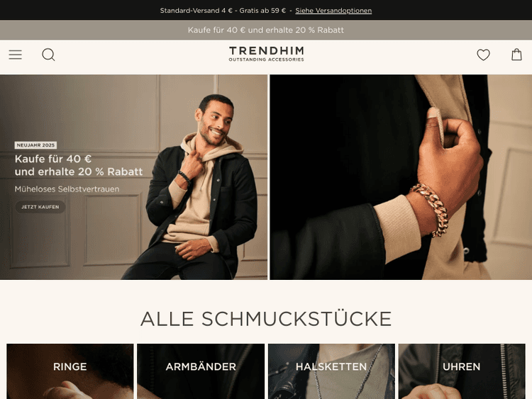This screenshot has width=532, height=399.
Task: Click the search magnifier icon
Action: pyautogui.click(x=48, y=55)
